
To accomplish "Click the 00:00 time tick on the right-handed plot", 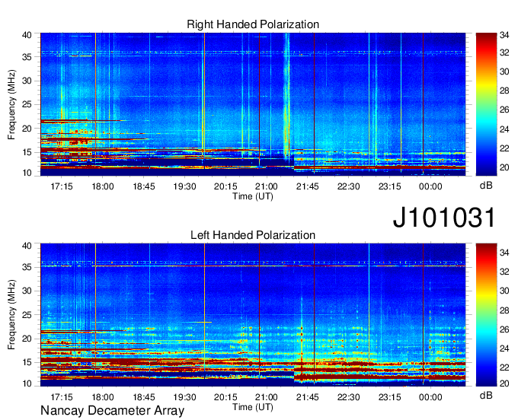I will tap(430, 186).
